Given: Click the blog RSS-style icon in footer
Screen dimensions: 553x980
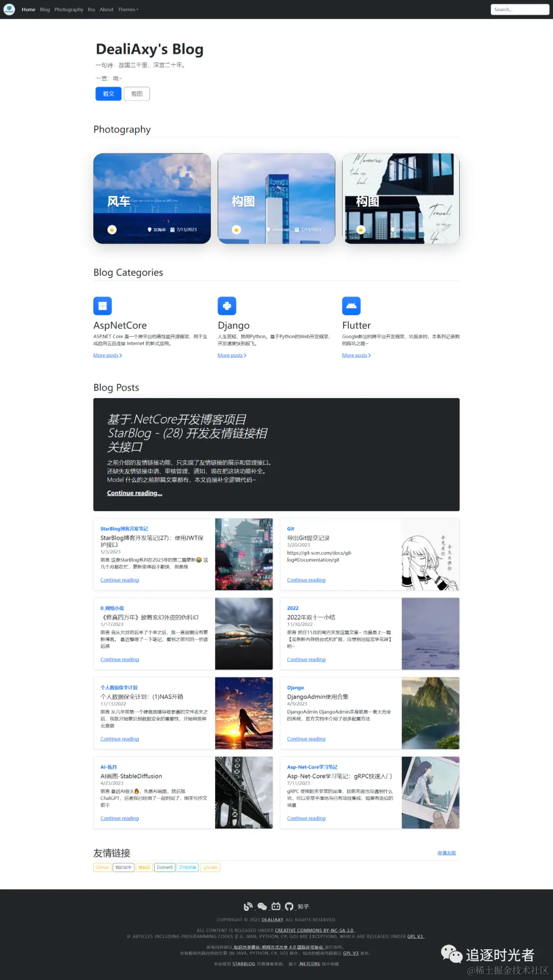Looking at the screenshot, I should click(248, 906).
